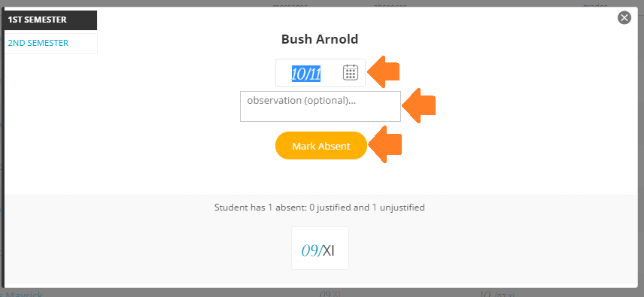The width and height of the screenshot is (644, 297).
Task: Open the Mayrick student link behind dialog
Action: tap(24, 294)
